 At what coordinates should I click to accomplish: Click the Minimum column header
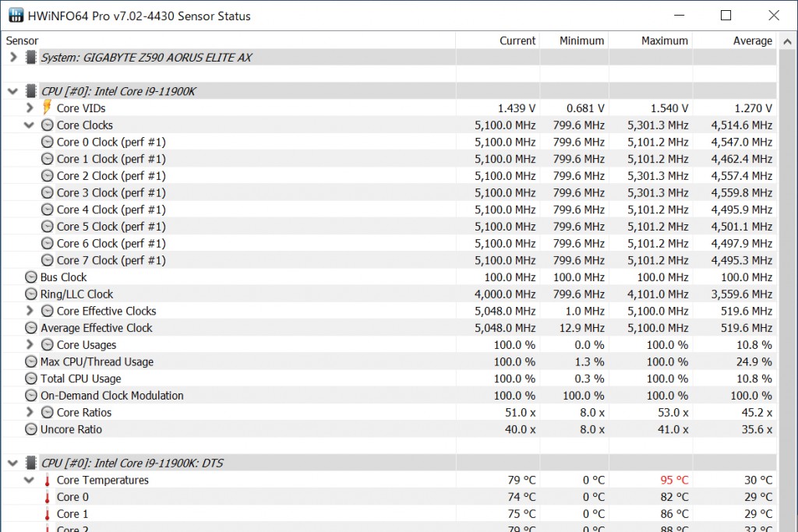click(x=574, y=41)
